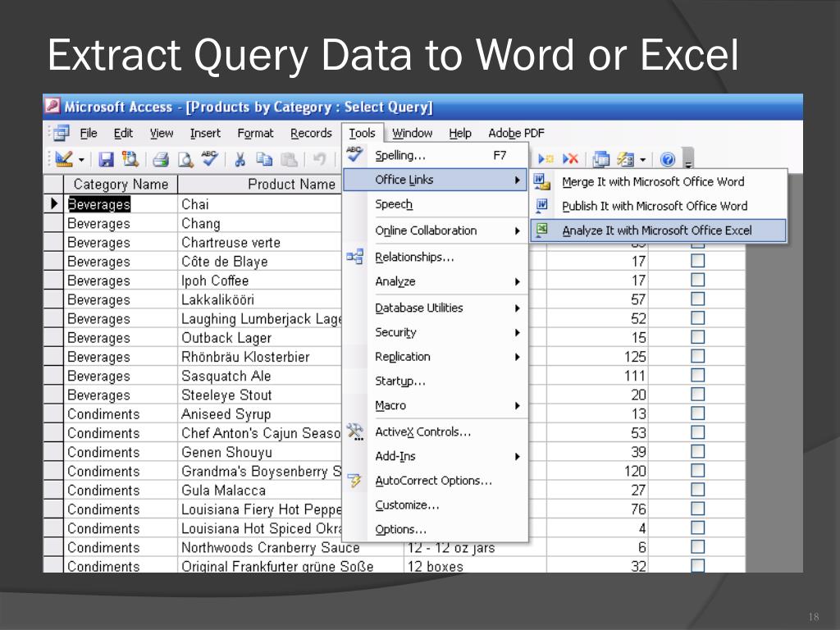The height and width of the screenshot is (630, 840).
Task: Open the Records menu
Action: [x=311, y=133]
